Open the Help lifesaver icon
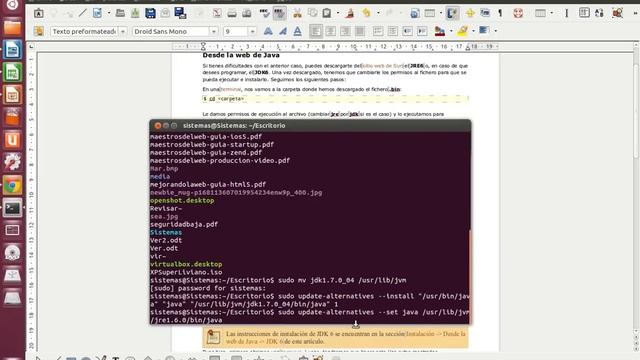 tap(518, 13)
